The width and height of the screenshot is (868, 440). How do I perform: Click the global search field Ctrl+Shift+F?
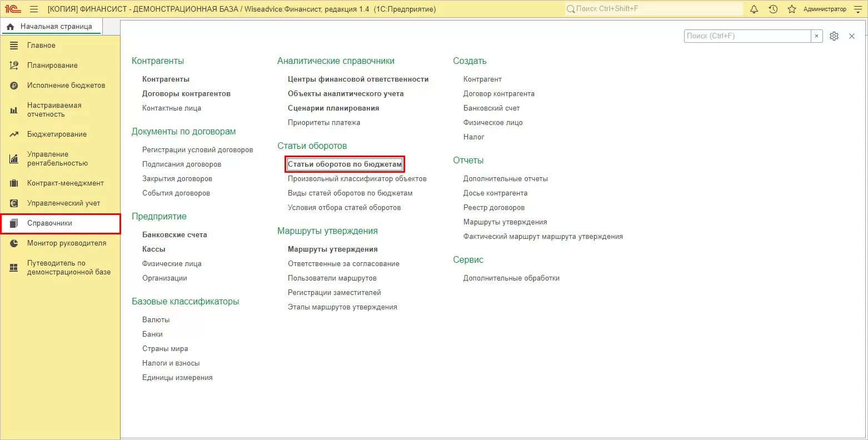654,9
